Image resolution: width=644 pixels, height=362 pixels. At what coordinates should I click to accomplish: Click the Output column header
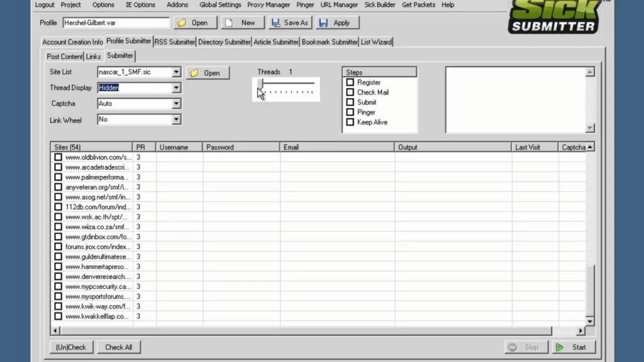tap(453, 147)
